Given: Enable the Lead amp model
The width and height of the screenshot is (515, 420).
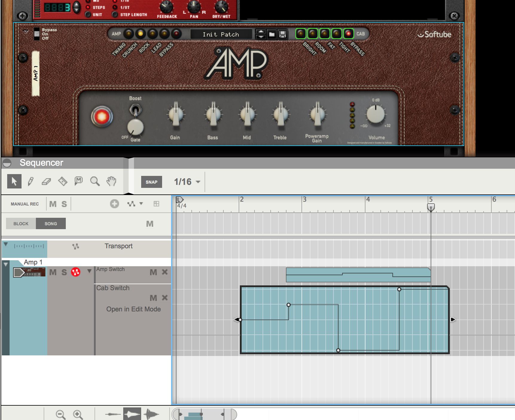Looking at the screenshot, I should click(164, 34).
